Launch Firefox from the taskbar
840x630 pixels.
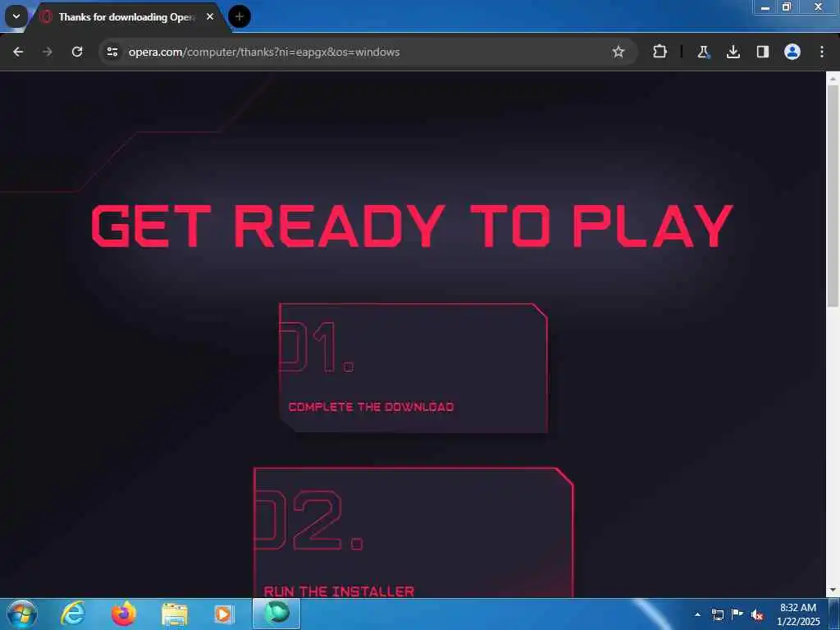coord(124,614)
